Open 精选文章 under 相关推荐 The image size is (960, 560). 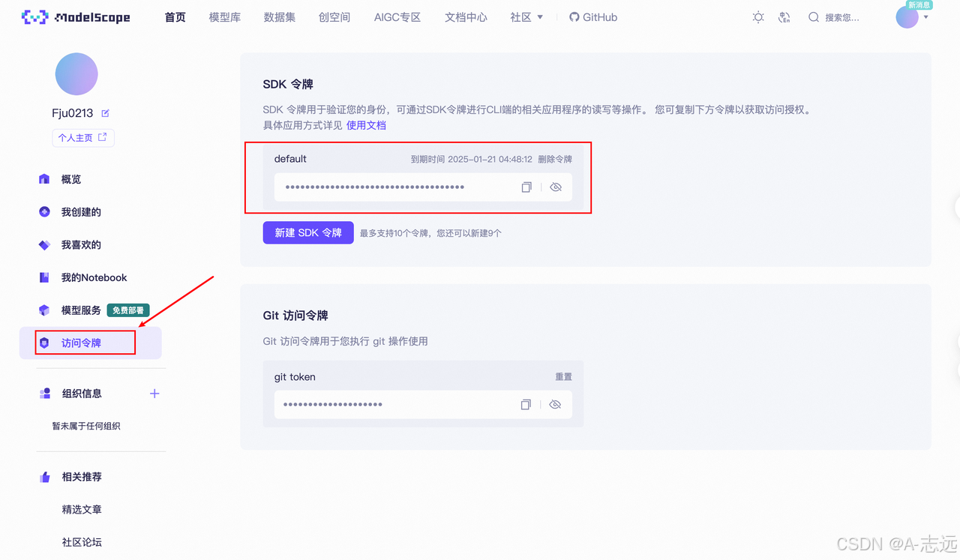82,510
